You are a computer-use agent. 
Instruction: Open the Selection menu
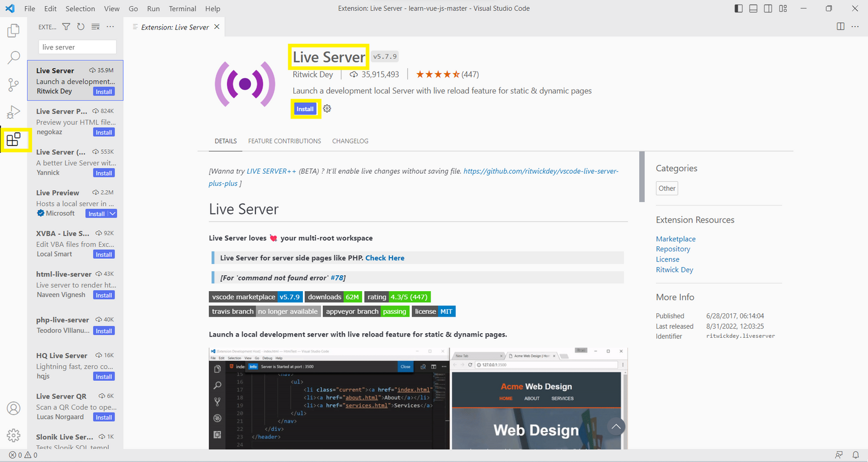point(80,9)
